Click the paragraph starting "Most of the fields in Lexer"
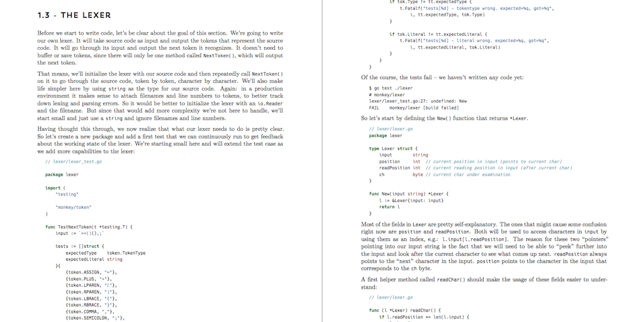644x322 pixels. [484, 247]
